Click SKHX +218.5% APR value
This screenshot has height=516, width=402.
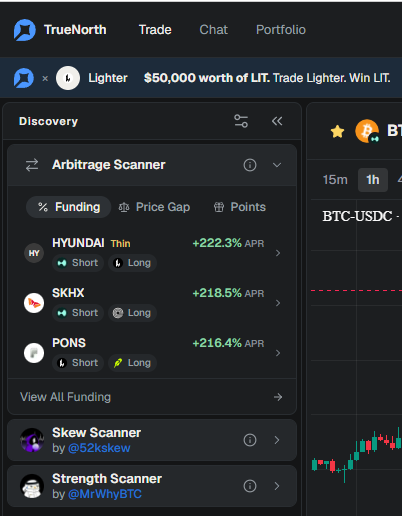pos(228,293)
